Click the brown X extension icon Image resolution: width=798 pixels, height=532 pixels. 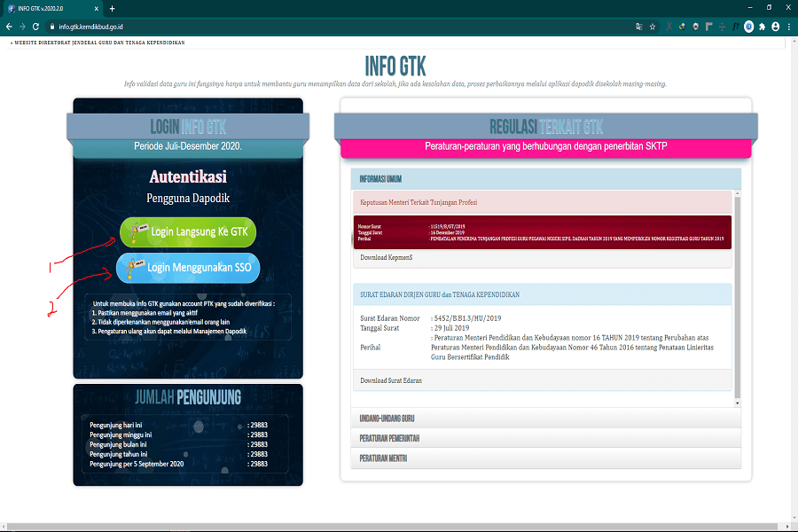coord(669,27)
